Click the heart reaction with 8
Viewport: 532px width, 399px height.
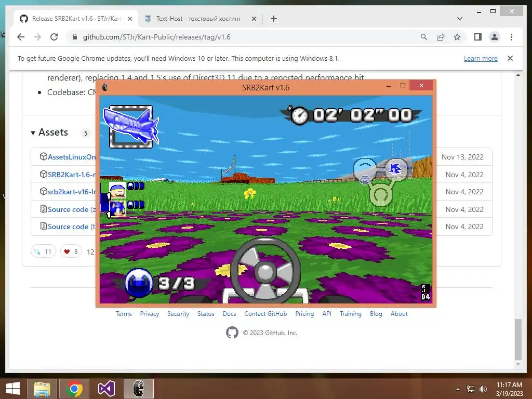[x=71, y=251]
